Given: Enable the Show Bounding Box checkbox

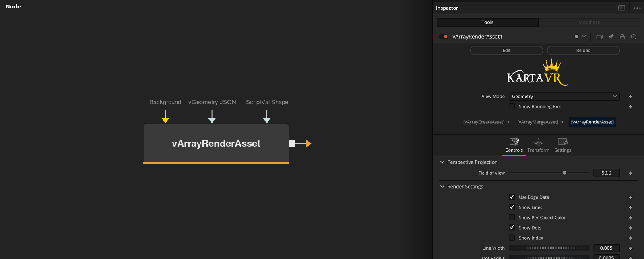Looking at the screenshot, I should point(512,107).
